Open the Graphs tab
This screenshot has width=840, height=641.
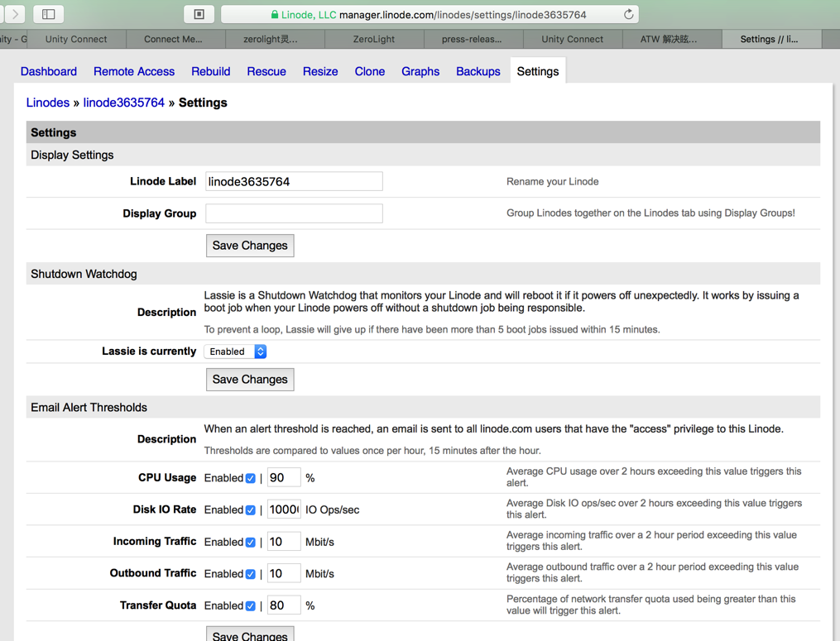(x=420, y=72)
